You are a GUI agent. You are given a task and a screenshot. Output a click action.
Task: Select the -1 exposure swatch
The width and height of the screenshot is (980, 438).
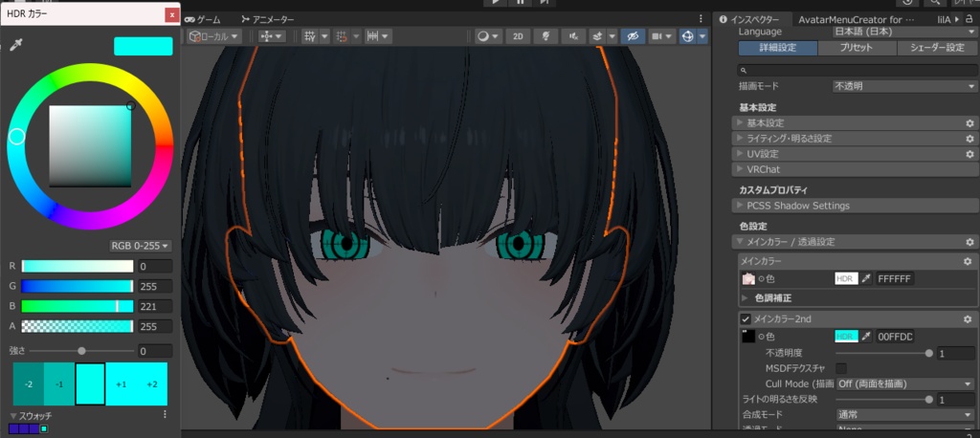click(59, 384)
